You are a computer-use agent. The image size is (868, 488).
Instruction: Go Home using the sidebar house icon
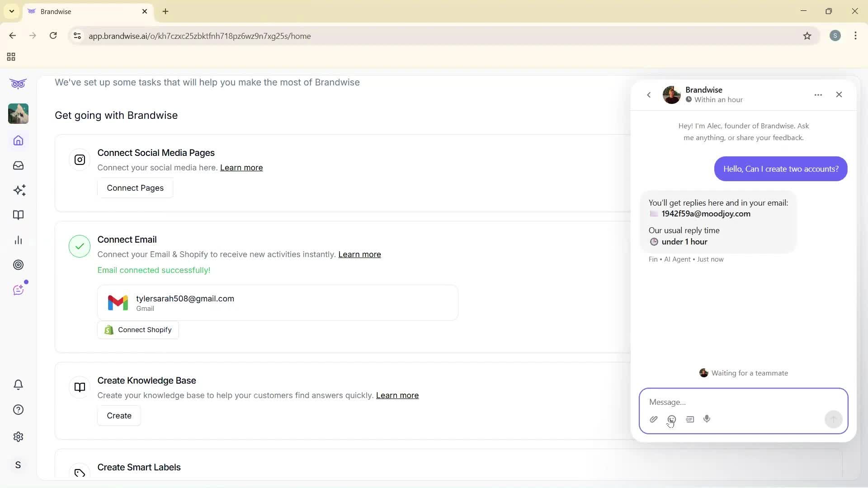tap(18, 141)
